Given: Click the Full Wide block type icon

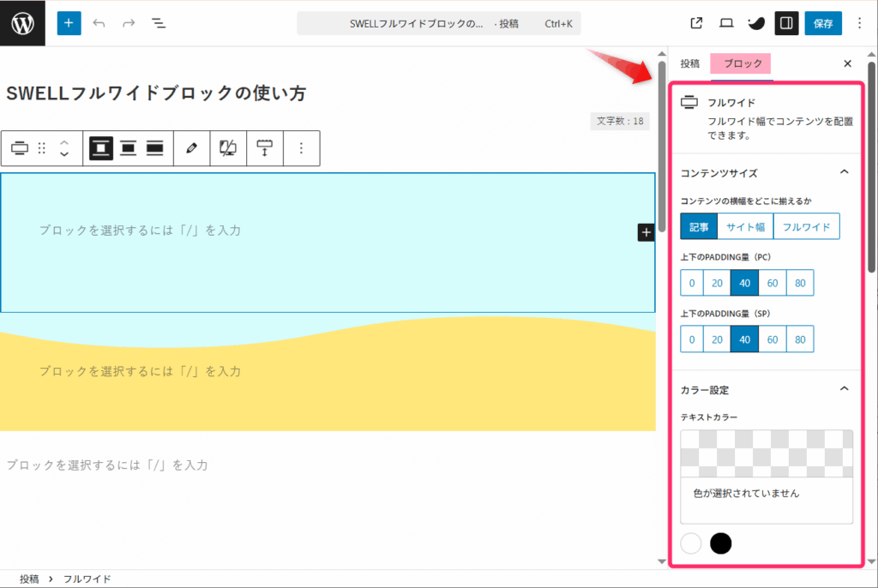Looking at the screenshot, I should pos(20,148).
